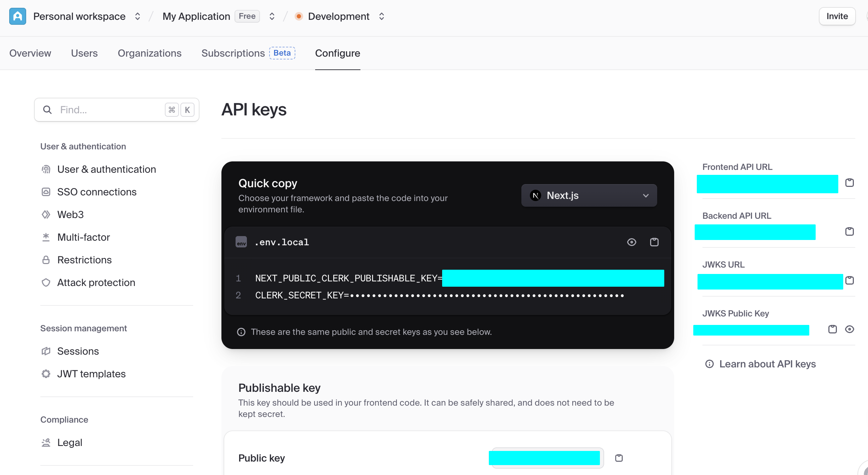This screenshot has width=868, height=475.
Task: Click the Invite button
Action: point(837,16)
